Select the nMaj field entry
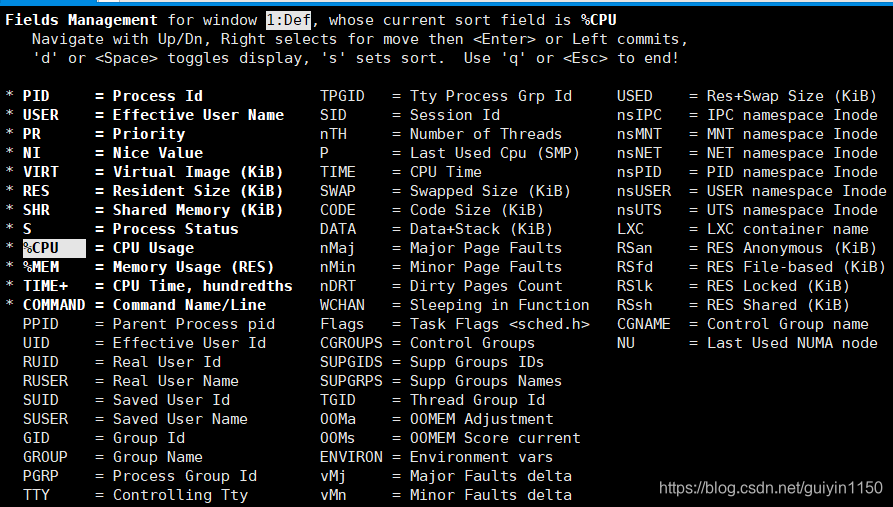This screenshot has height=507, width=893. (338, 248)
